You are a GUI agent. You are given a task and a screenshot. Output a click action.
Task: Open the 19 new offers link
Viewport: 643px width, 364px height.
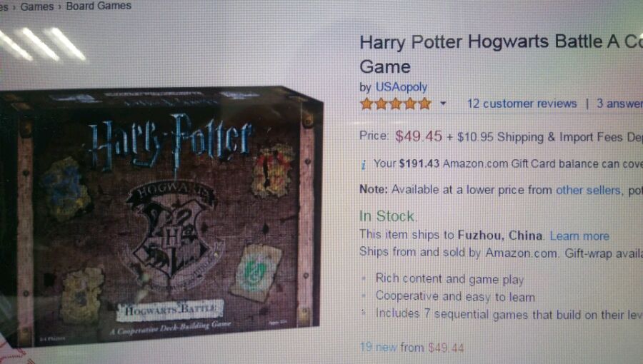coord(412,348)
